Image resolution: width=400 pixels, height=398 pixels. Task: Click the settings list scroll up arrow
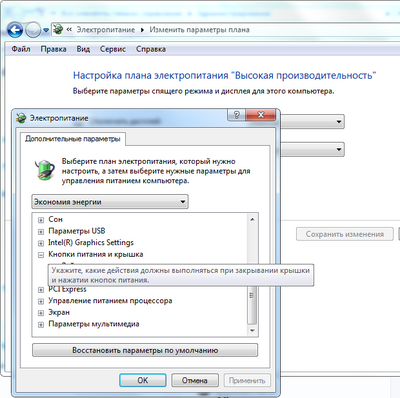click(252, 219)
